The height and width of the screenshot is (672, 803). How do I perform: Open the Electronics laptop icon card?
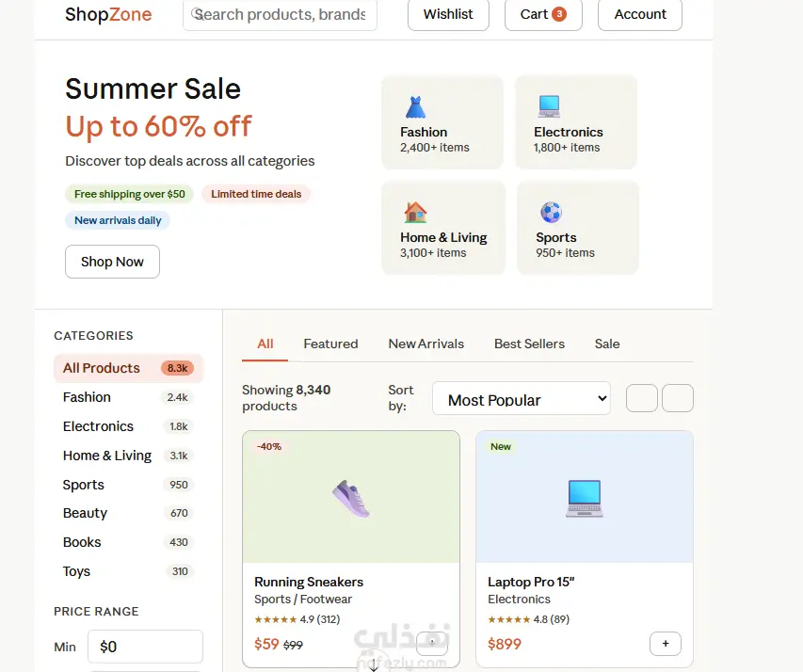[576, 122]
